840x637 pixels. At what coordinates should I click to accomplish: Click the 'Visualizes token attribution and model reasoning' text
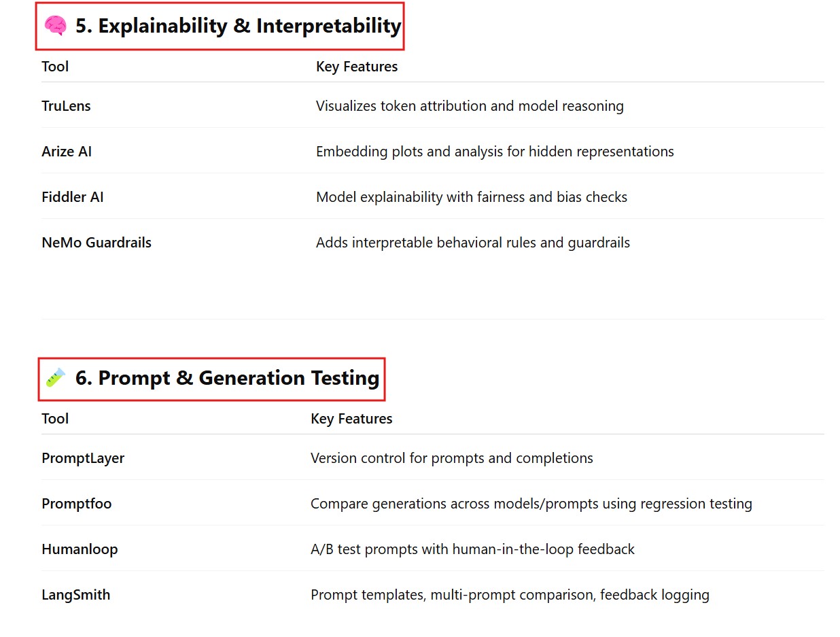point(470,106)
